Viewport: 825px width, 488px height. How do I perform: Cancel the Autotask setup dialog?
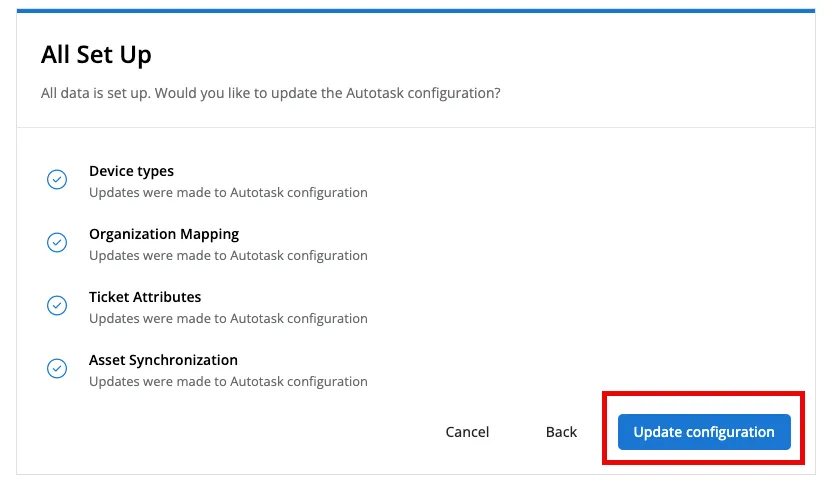point(467,432)
